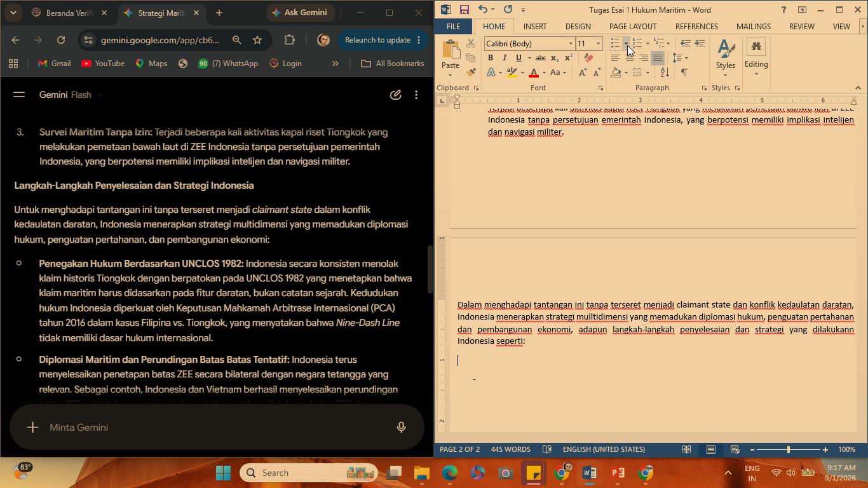
Task: Toggle Bold formatting in Word ribbon
Action: tap(491, 58)
